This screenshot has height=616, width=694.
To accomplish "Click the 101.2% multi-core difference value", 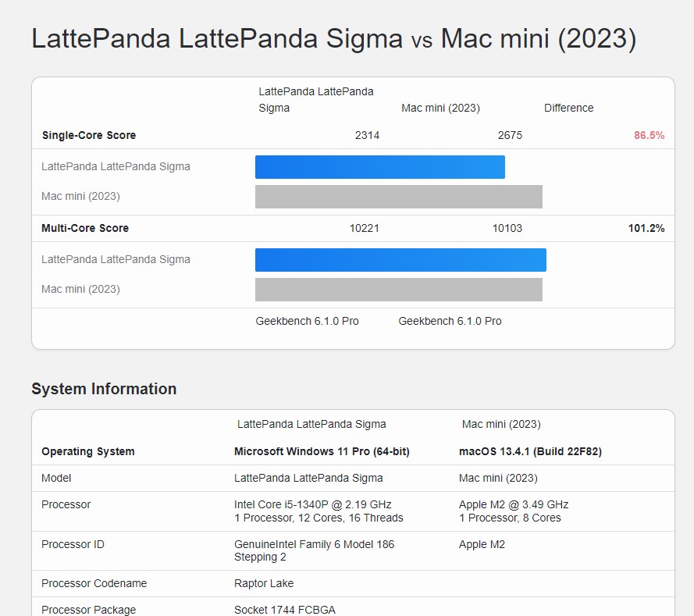I will click(x=646, y=228).
